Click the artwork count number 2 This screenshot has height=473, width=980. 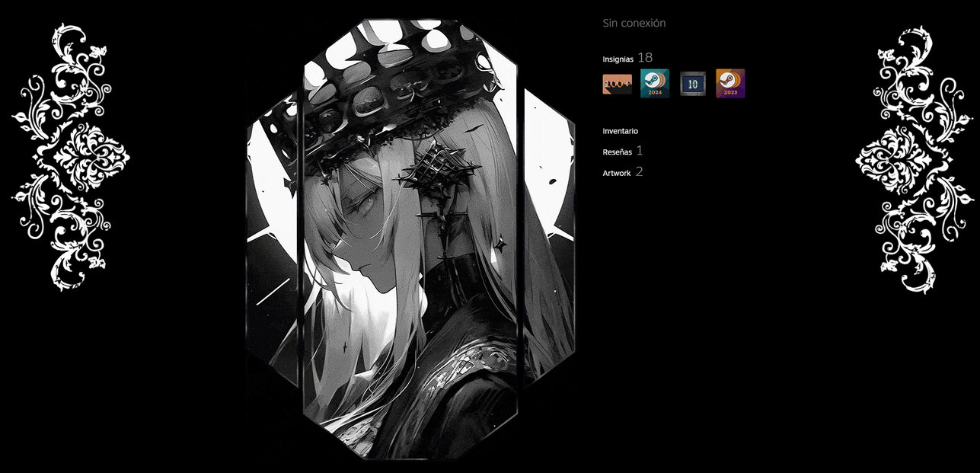tap(639, 172)
